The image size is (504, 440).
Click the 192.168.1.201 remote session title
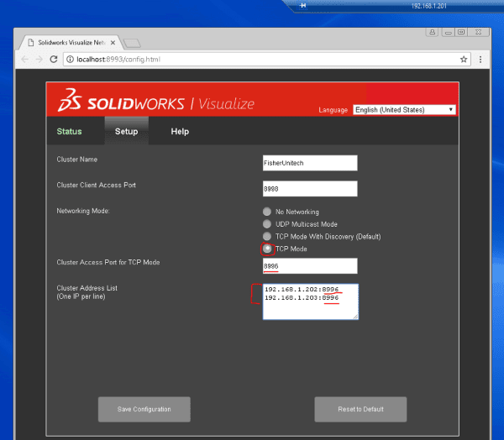[x=428, y=6]
